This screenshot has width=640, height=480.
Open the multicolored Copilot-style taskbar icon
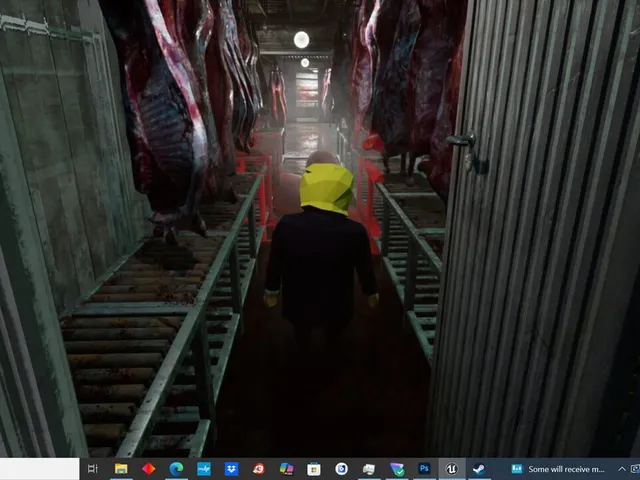[x=287, y=469]
